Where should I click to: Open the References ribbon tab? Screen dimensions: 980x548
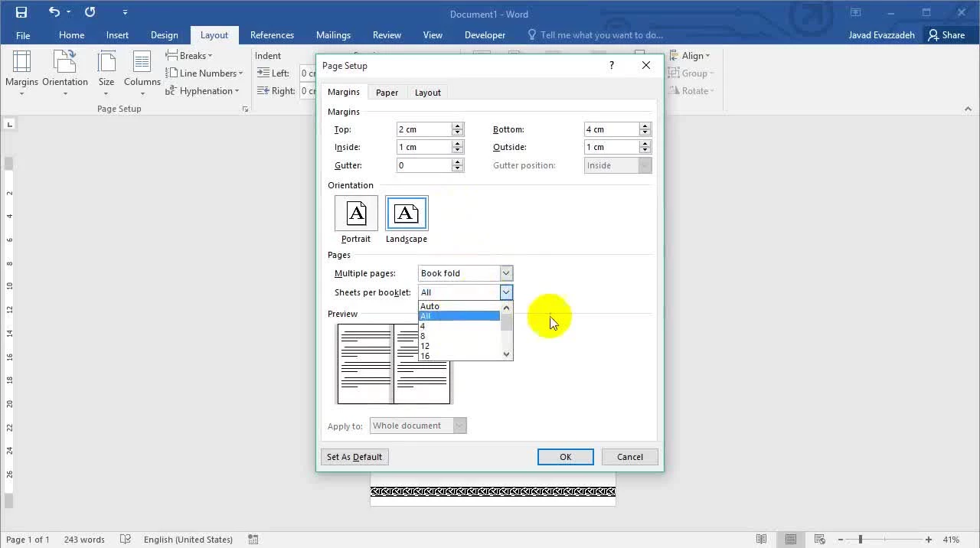[x=272, y=35]
